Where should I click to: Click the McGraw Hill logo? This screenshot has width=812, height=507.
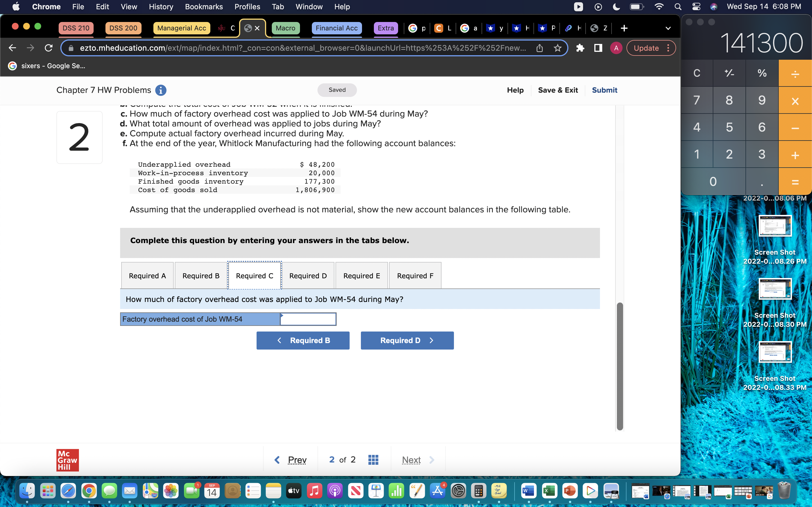pyautogui.click(x=67, y=460)
